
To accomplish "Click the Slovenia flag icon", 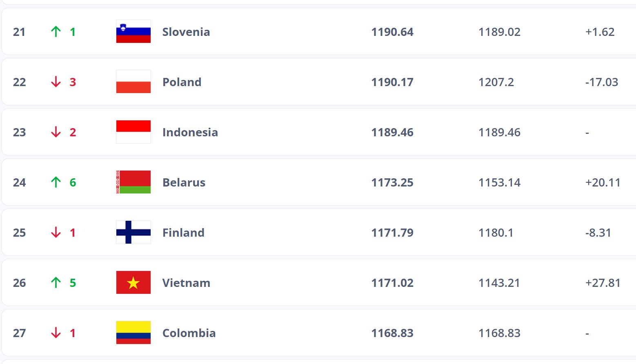I will (x=133, y=31).
